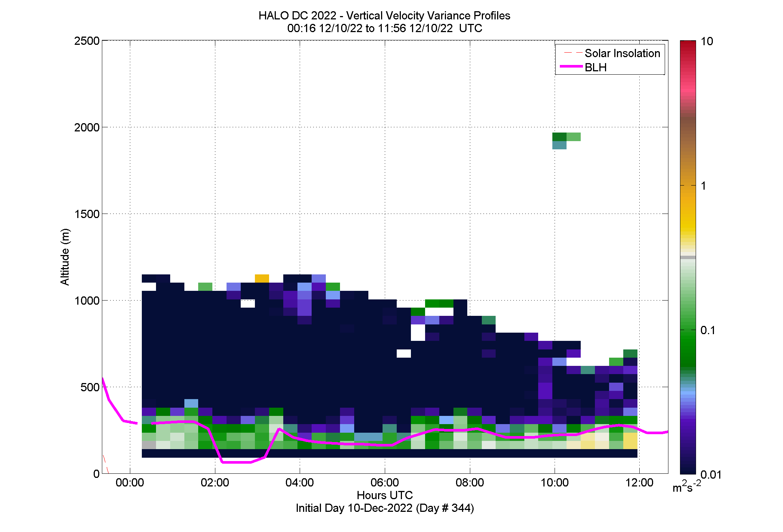
Task: Click the 'Hours UTC' x-axis label
Action: [384, 495]
